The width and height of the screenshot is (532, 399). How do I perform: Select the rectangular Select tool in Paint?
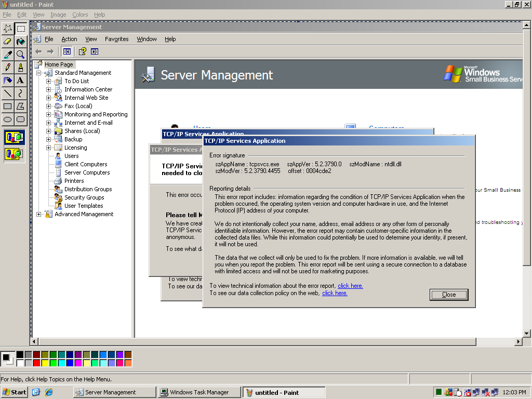[x=21, y=29]
